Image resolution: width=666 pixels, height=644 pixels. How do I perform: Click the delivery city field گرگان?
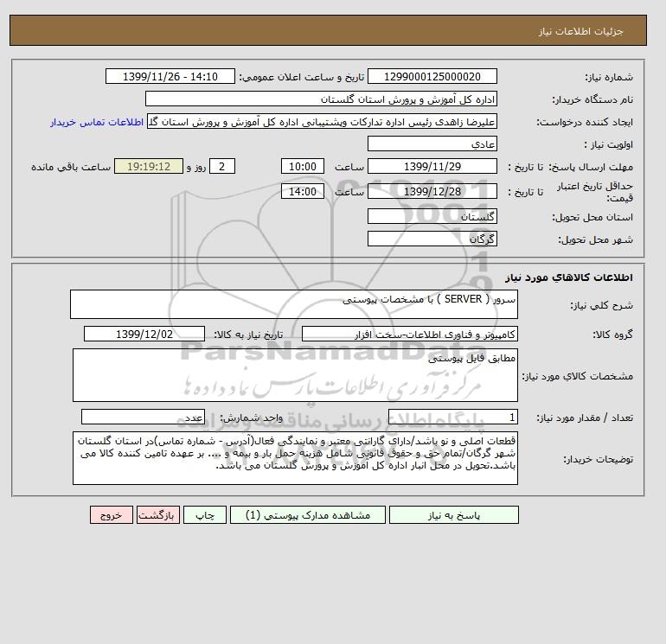click(432, 239)
